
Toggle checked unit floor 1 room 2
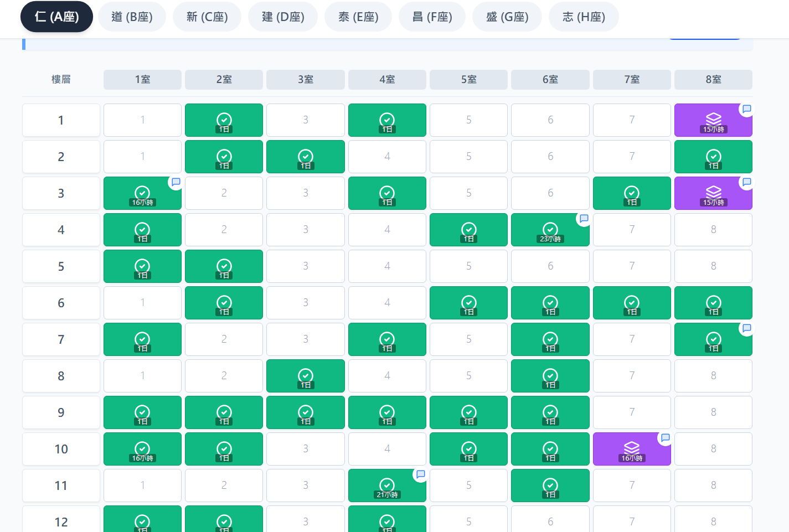(224, 120)
